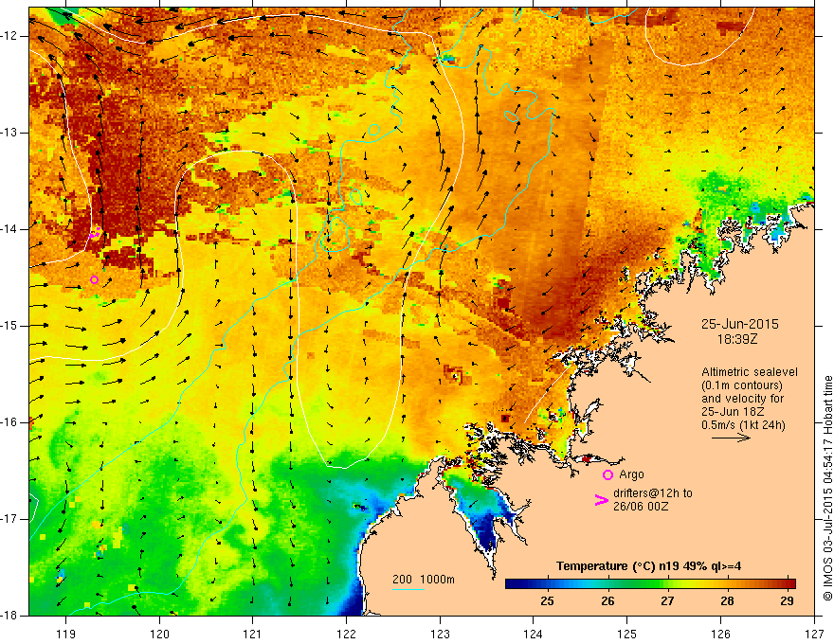Click the 'Argo' legend label
Image resolution: width=834 pixels, height=644 pixels.
pos(631,474)
